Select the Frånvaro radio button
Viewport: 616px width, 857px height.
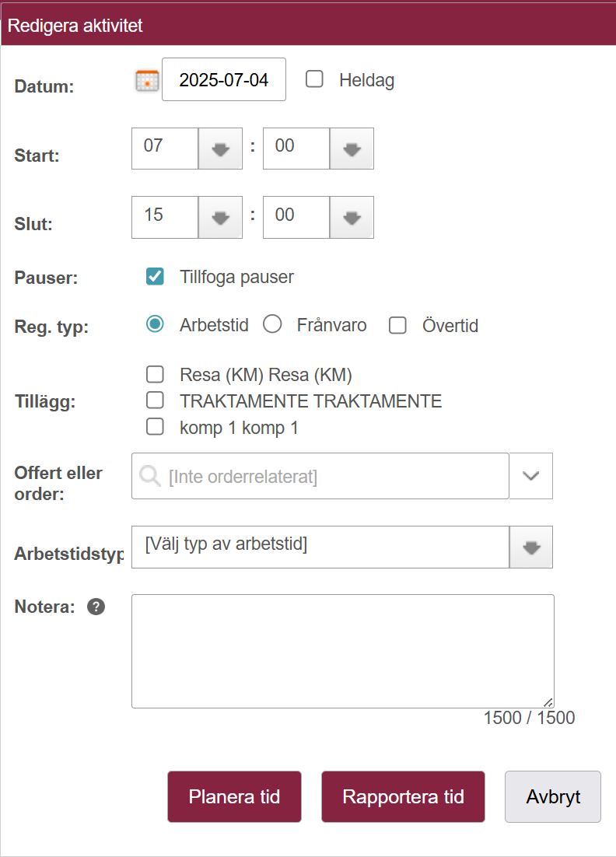coord(272,324)
